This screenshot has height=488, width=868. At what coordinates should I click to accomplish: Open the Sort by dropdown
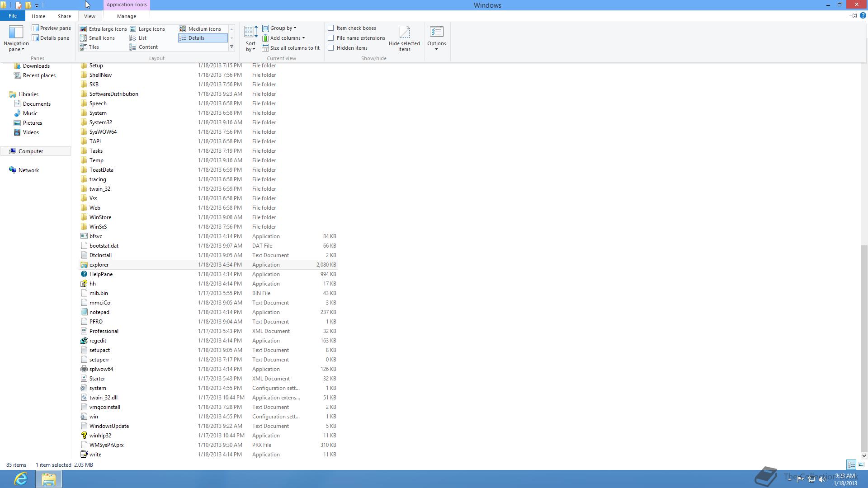250,39
